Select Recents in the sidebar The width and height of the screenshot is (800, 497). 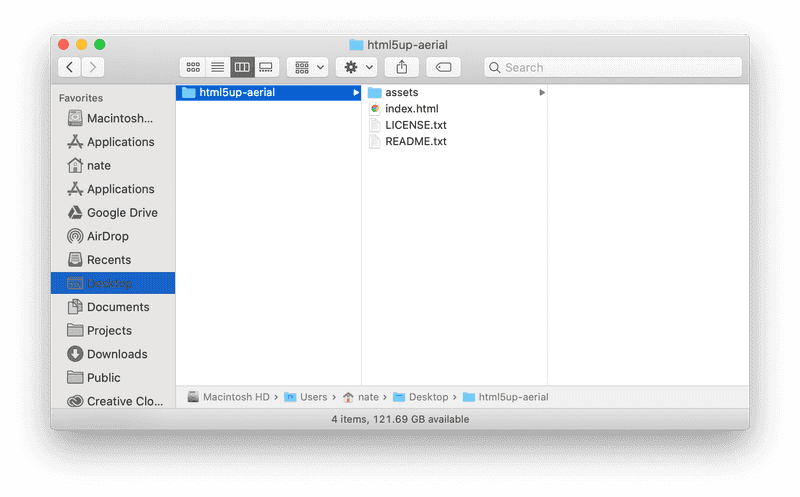coord(108,260)
